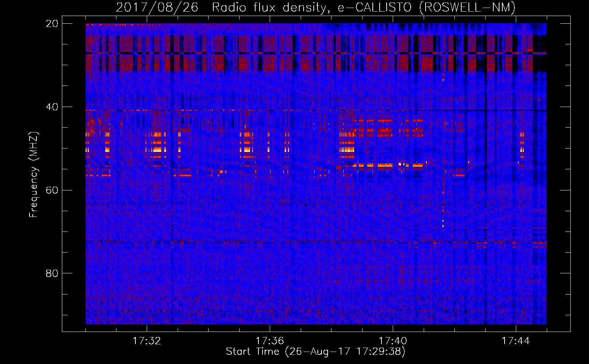Click the 80 frequency tick label
This screenshot has width=589, height=364.
coord(52,273)
